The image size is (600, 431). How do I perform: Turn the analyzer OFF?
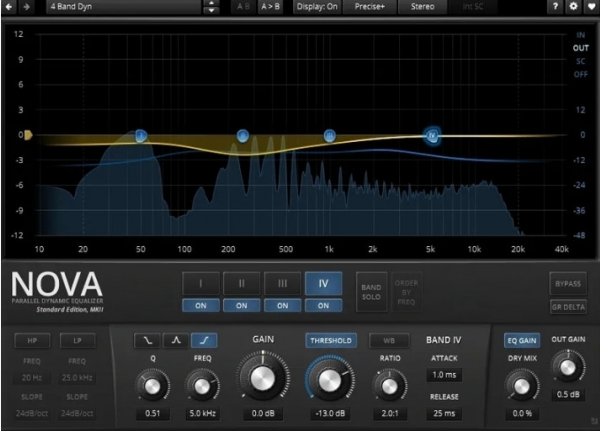coord(580,74)
